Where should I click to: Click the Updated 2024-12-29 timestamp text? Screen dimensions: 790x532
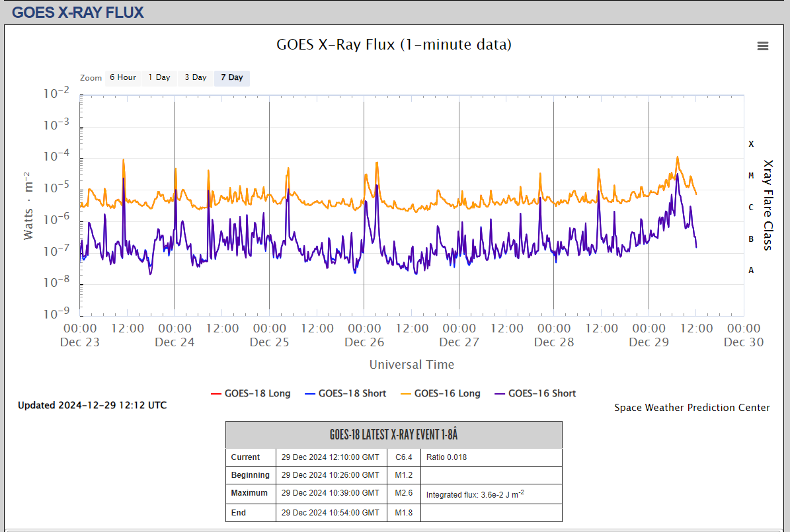click(92, 405)
